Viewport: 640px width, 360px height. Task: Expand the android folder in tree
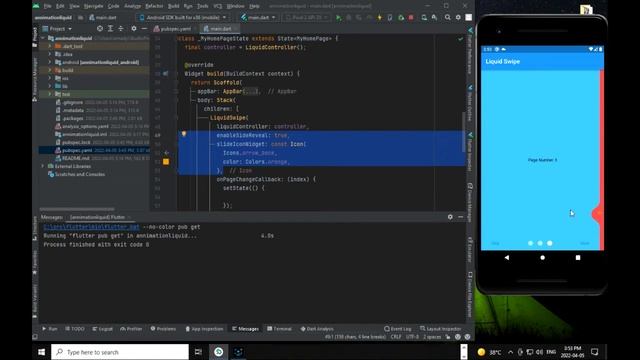point(50,62)
